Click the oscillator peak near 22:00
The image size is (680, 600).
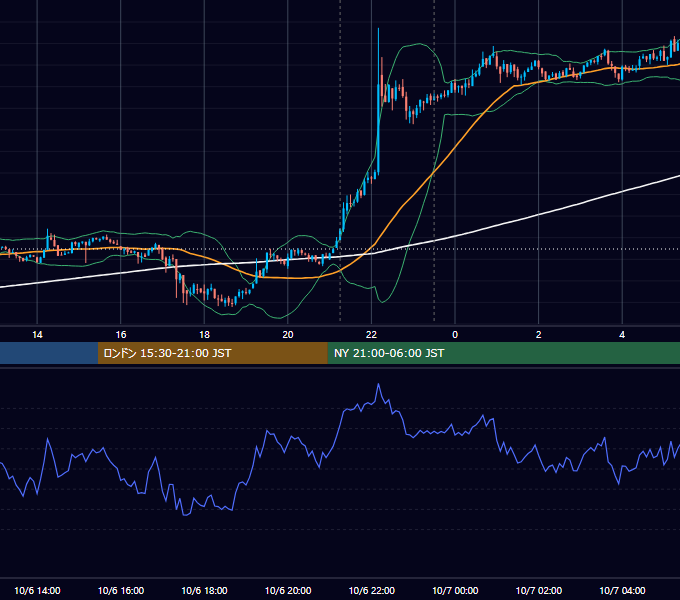pyautogui.click(x=379, y=385)
